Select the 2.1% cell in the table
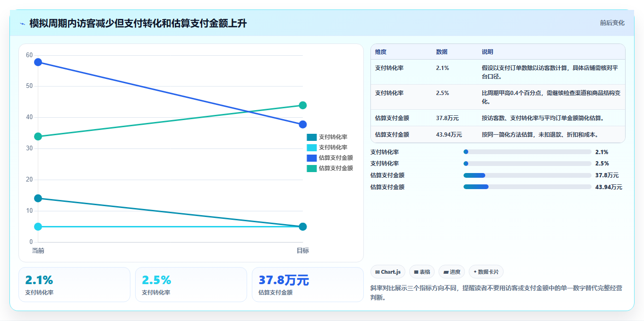 coord(443,68)
